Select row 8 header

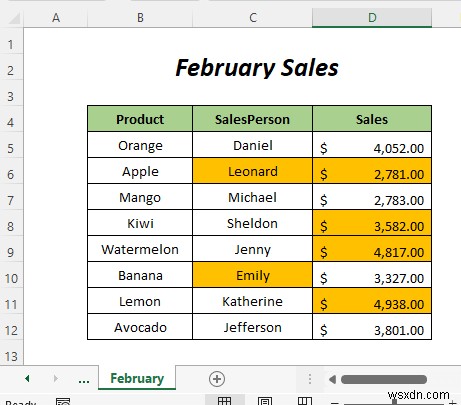tap(11, 226)
